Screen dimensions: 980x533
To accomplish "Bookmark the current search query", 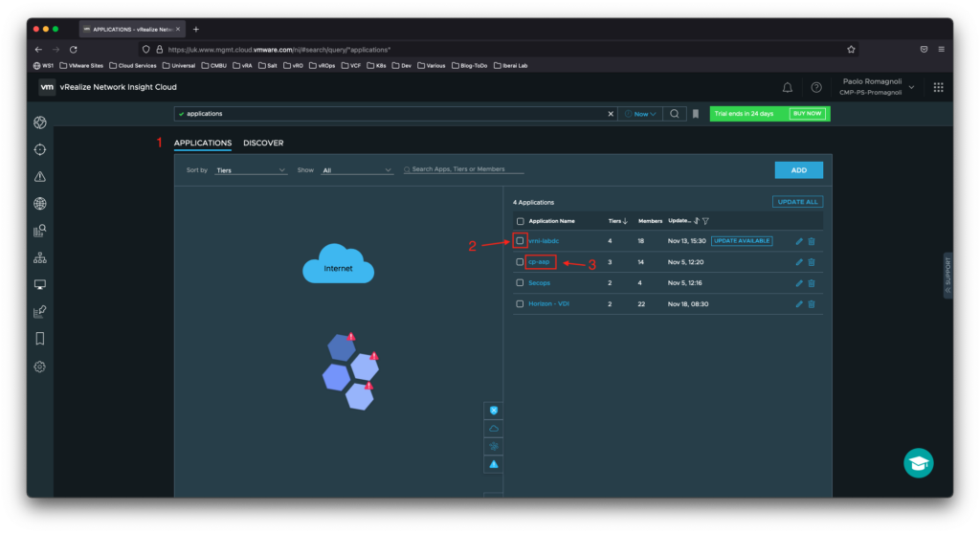I will tap(696, 114).
